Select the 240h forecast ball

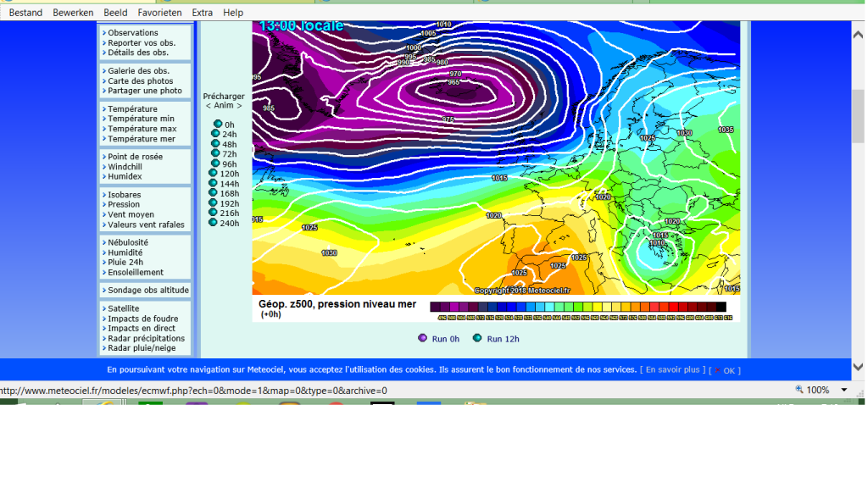213,223
